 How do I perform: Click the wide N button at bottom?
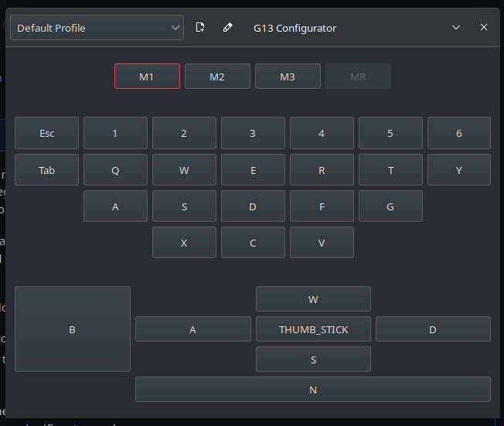tap(313, 390)
